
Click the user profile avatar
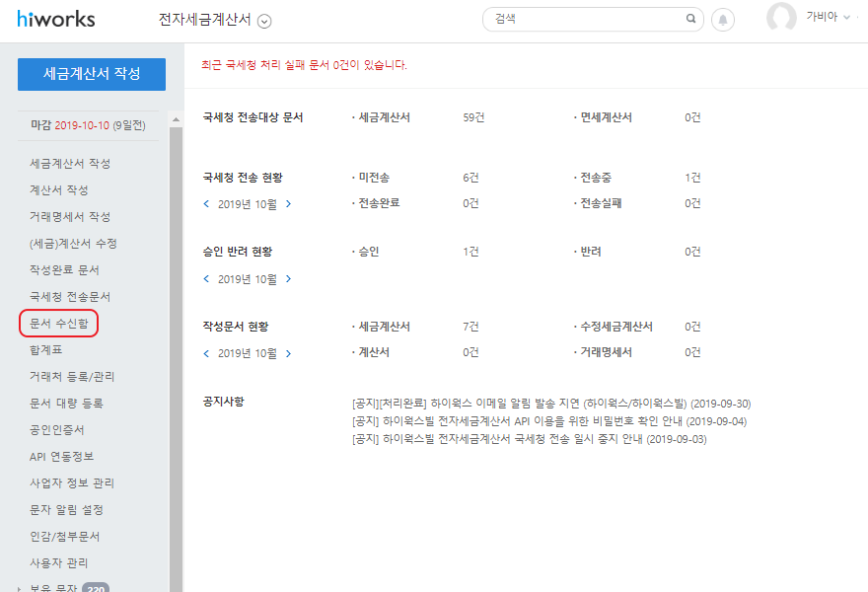click(x=781, y=18)
